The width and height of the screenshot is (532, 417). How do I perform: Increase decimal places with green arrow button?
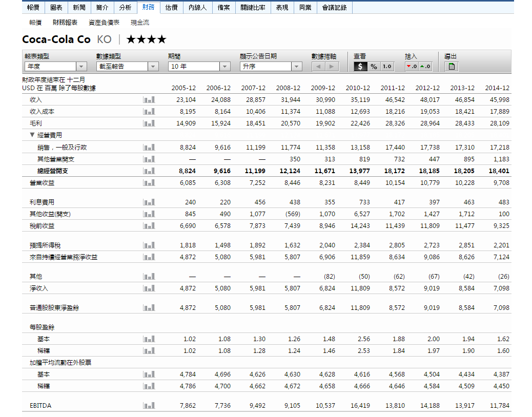pos(425,67)
